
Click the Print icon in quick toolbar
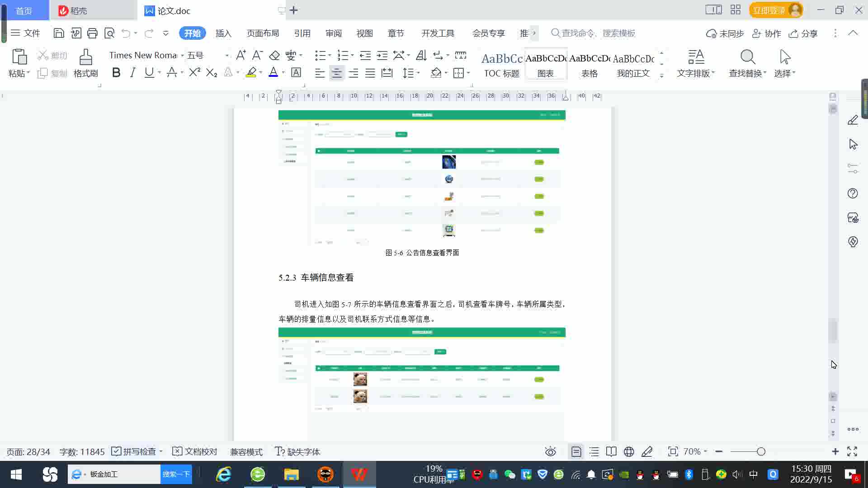tap(92, 33)
